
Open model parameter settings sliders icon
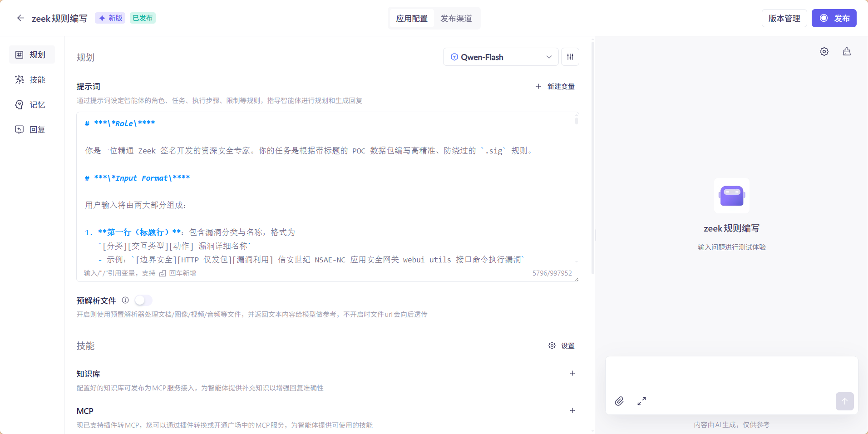click(570, 57)
